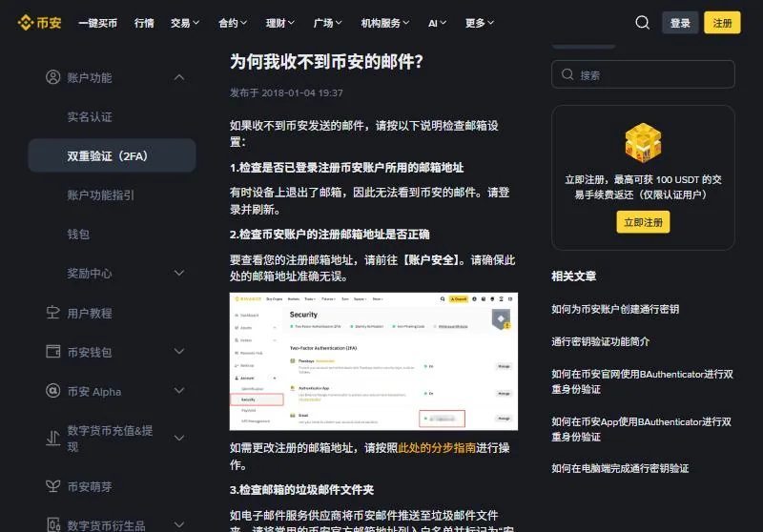
Task: Open the AI dropdown menu
Action: 437,23
